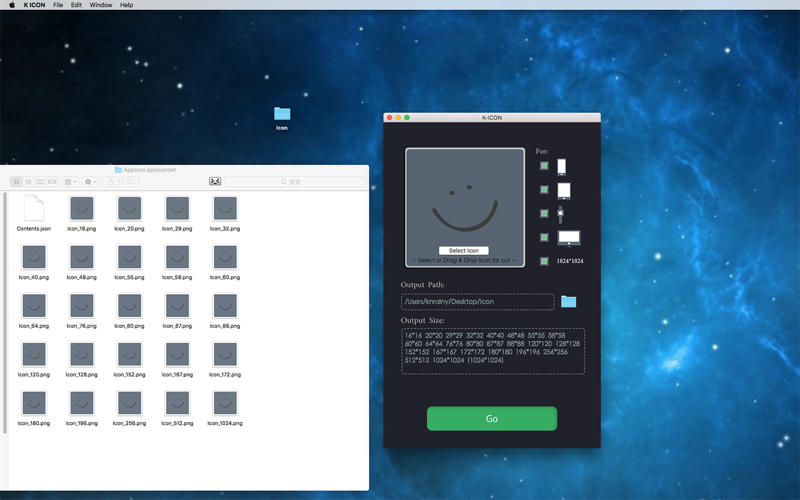Toggle the 1024*1024 checkbox
This screenshot has width=800, height=500.
[x=544, y=261]
